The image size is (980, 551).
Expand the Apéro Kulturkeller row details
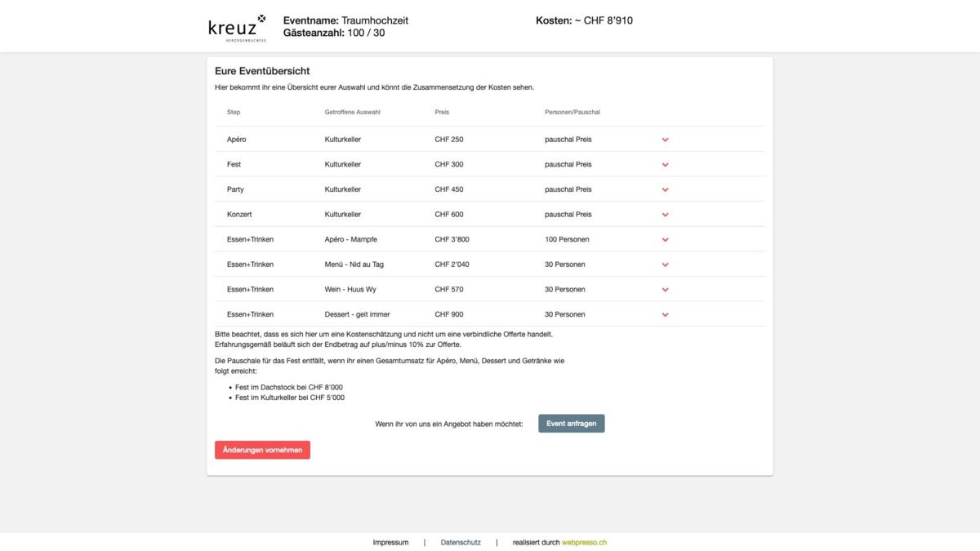pos(665,139)
